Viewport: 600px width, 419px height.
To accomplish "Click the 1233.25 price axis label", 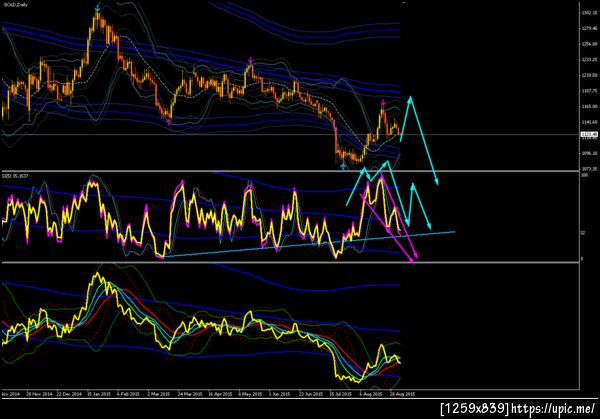I will click(589, 59).
